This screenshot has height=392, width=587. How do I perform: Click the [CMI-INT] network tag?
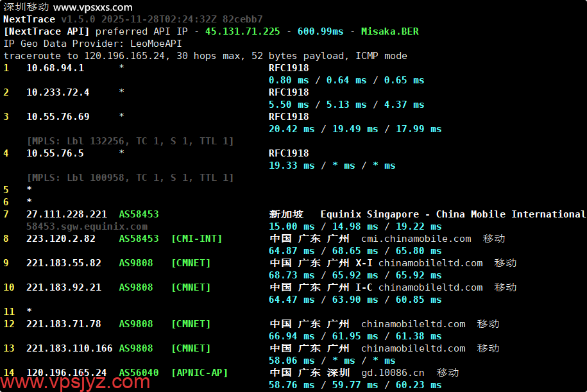click(x=196, y=239)
